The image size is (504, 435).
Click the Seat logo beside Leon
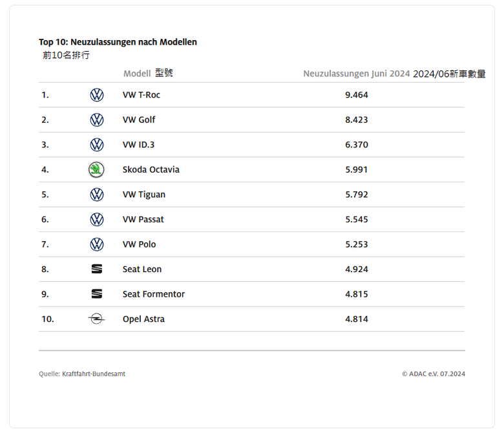point(96,270)
